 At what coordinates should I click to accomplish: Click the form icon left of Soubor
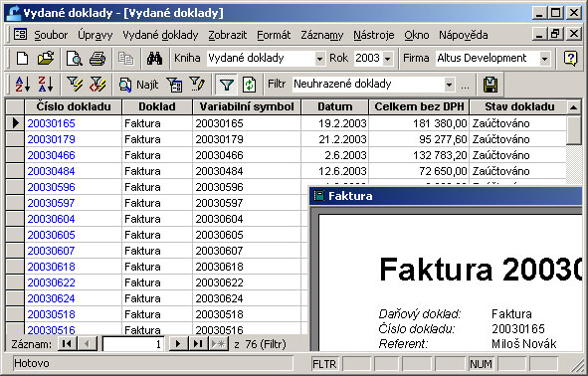20,35
